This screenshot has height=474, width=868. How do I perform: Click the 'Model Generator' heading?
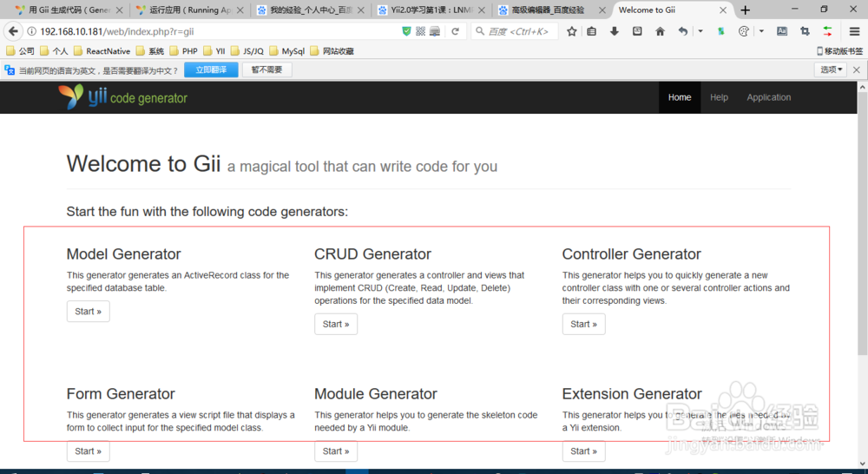pyautogui.click(x=123, y=254)
